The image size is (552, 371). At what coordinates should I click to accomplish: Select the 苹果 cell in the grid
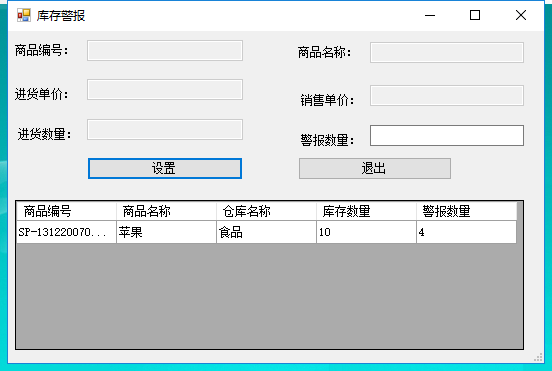point(166,232)
